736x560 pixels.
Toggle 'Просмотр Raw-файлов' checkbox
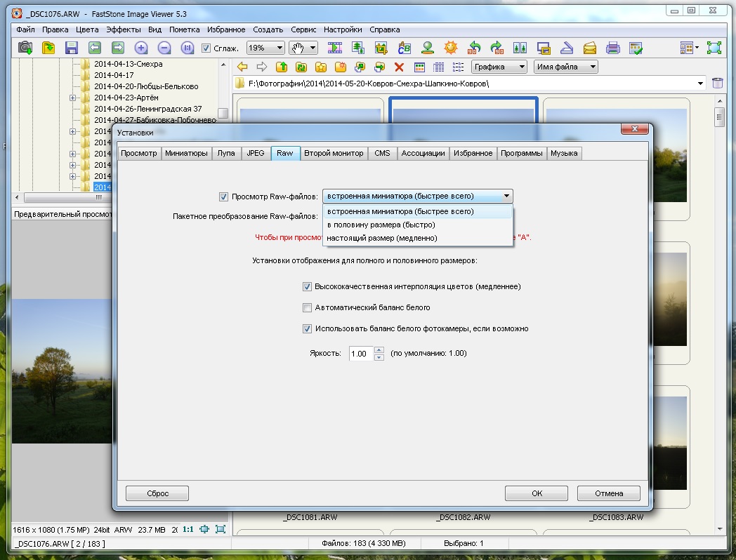(x=223, y=197)
